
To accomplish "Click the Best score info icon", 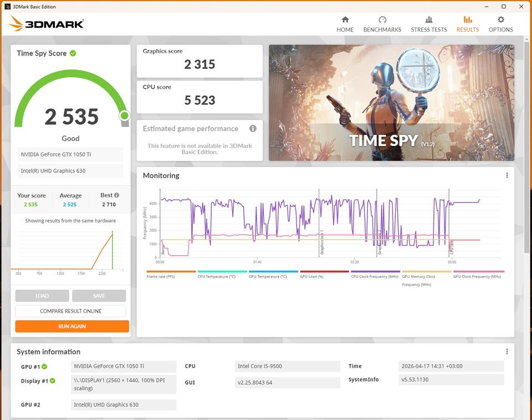I will pyautogui.click(x=117, y=195).
